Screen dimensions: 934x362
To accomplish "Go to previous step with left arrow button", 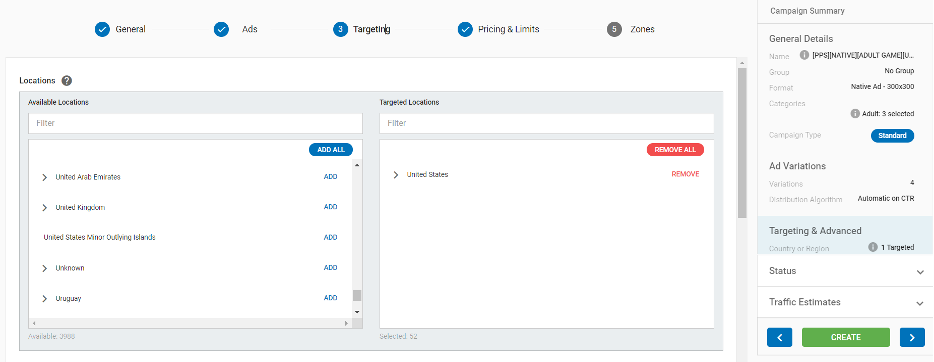I will [780, 337].
